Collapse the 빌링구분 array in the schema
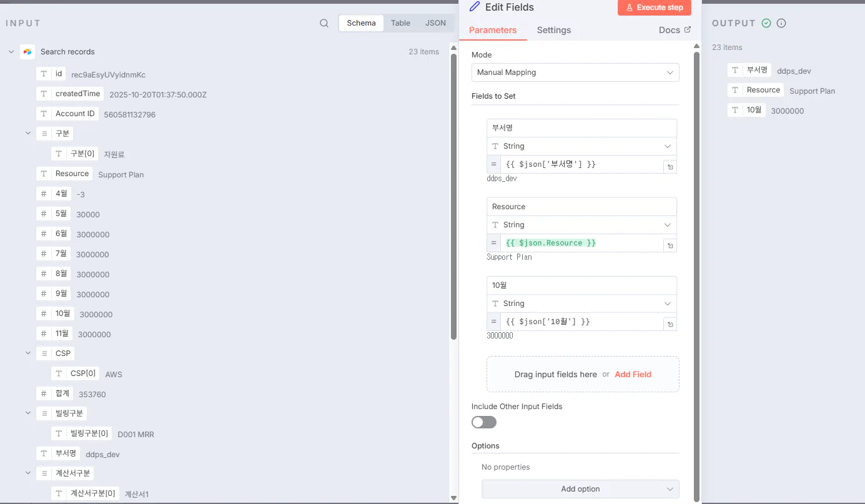The image size is (865, 504). (x=28, y=413)
